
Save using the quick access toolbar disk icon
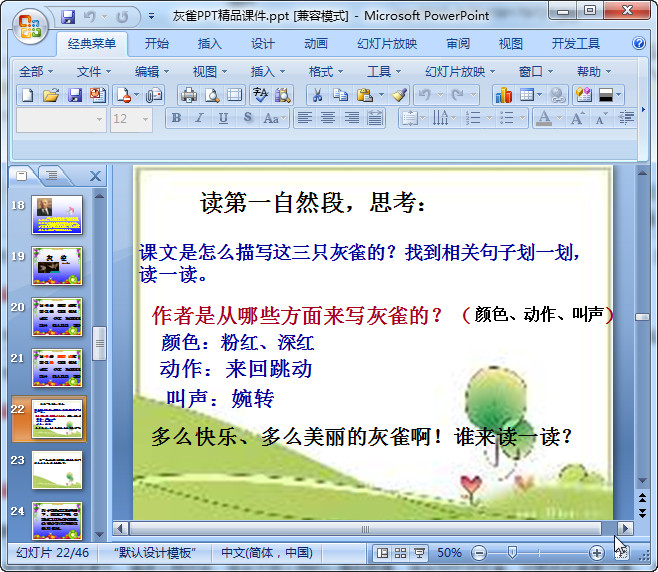tap(68, 16)
